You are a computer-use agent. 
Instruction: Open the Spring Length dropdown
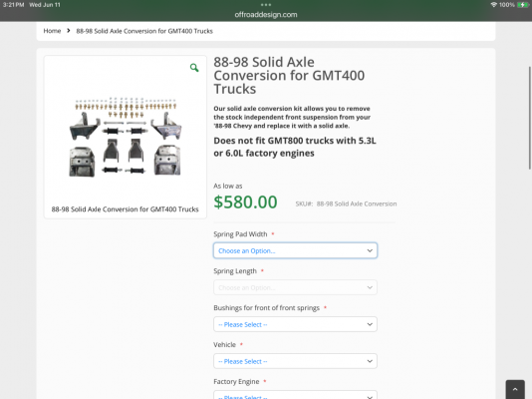pyautogui.click(x=295, y=287)
